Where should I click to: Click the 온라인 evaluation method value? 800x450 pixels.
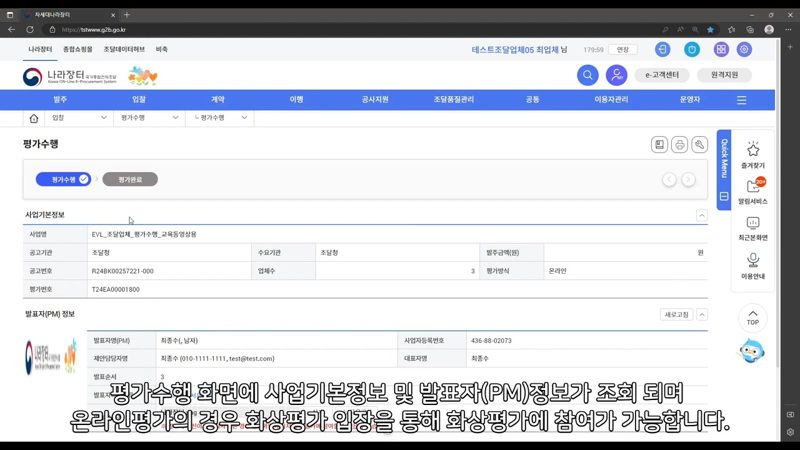point(557,271)
